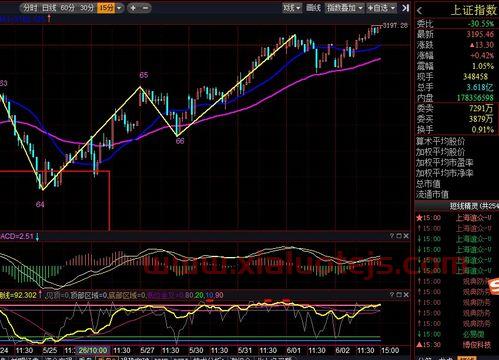Click the skip-to-end arrow icon in toolbar
This screenshot has width=499, height=360.
405,8
